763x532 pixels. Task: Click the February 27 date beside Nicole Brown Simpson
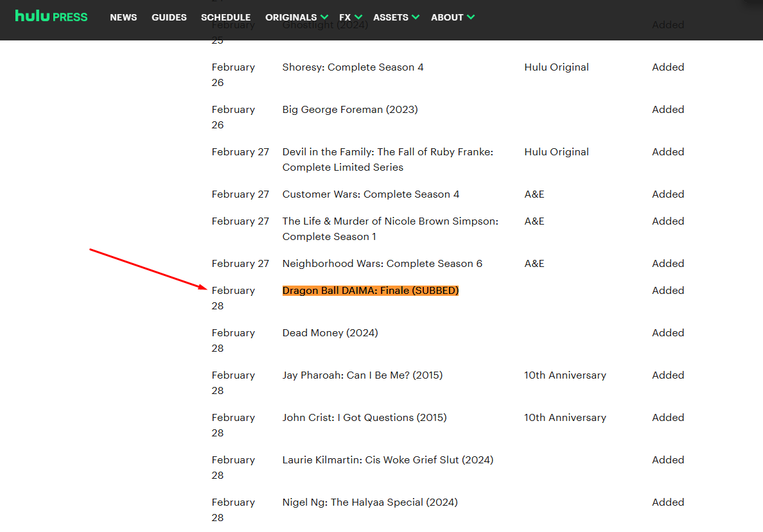pyautogui.click(x=240, y=221)
